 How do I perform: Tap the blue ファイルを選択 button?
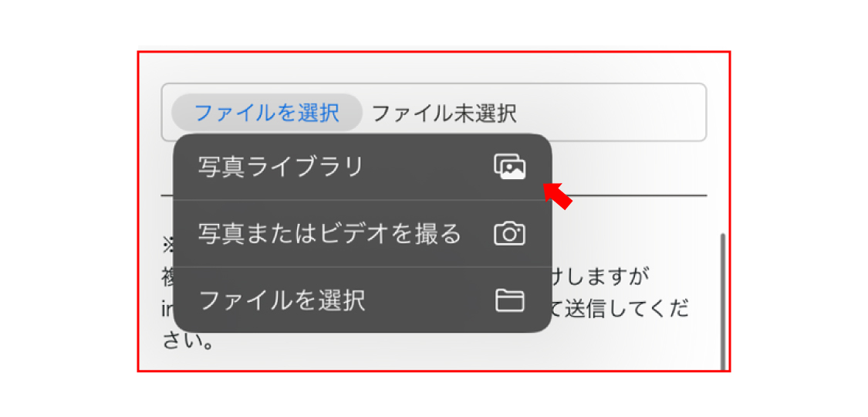267,113
